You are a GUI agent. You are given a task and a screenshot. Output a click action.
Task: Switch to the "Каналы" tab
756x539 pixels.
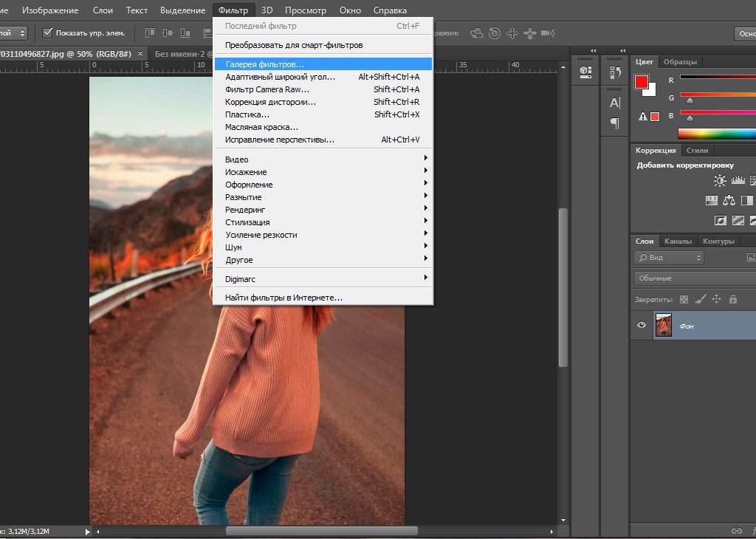[678, 241]
